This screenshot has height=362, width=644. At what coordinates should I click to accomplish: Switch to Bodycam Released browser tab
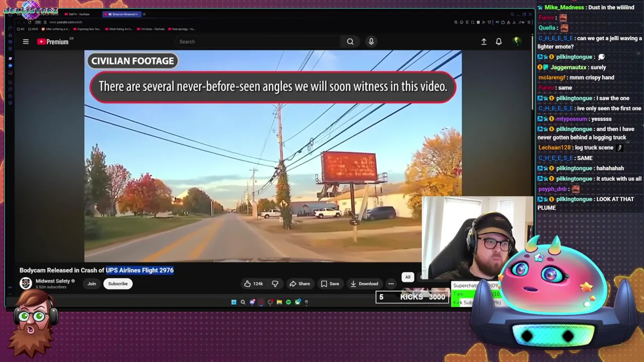click(x=122, y=14)
